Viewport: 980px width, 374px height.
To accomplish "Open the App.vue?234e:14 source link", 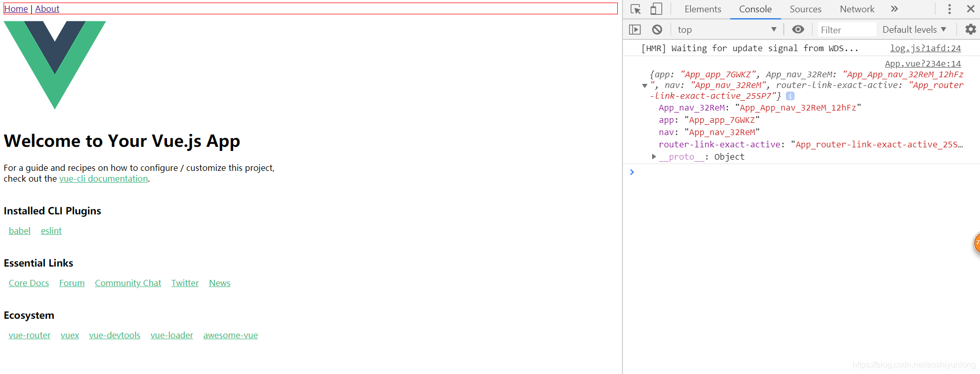I will (x=923, y=63).
